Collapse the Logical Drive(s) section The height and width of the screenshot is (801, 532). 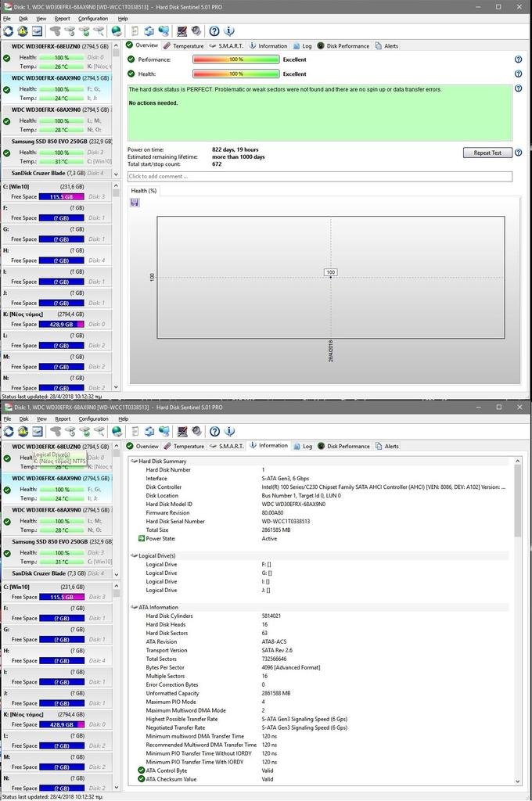[134, 555]
